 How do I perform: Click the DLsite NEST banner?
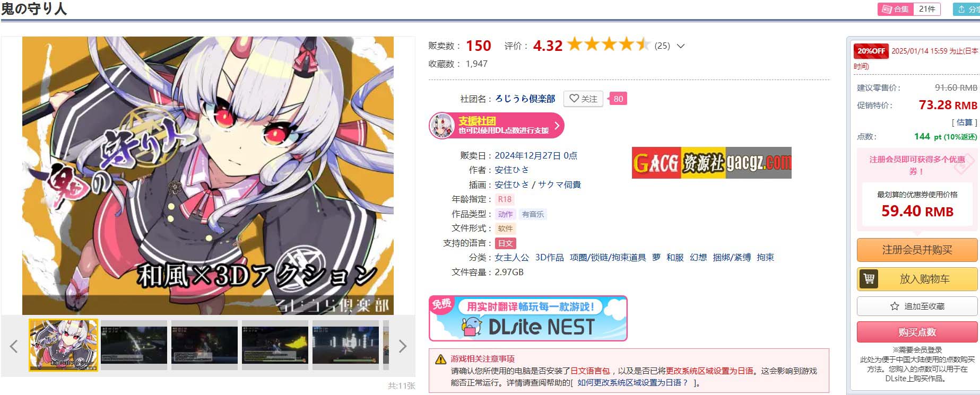528,318
